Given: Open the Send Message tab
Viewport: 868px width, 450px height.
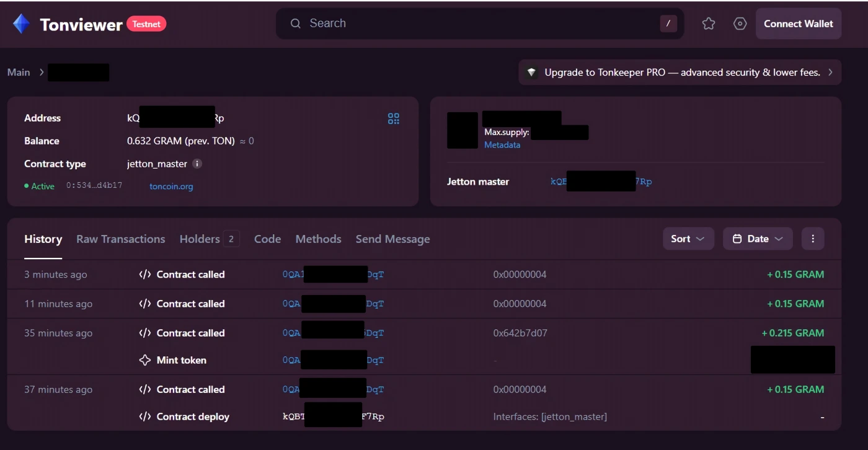Looking at the screenshot, I should coord(392,239).
